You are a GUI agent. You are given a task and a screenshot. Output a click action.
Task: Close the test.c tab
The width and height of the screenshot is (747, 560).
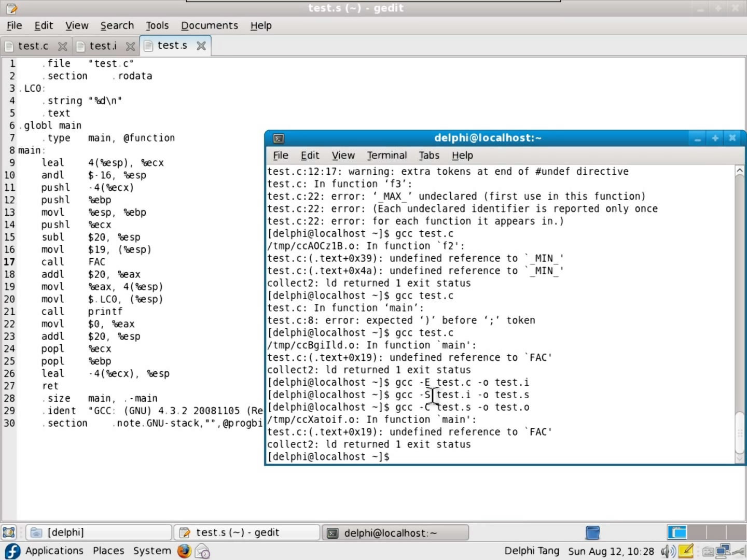[63, 47]
